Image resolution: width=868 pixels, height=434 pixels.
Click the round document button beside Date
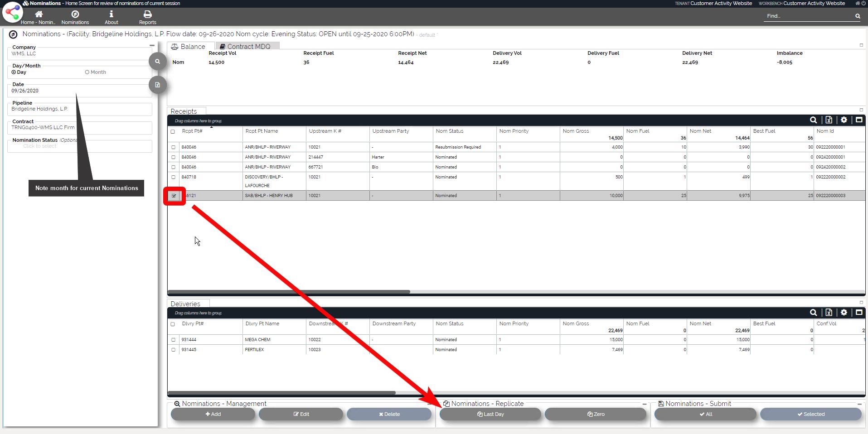(x=157, y=85)
